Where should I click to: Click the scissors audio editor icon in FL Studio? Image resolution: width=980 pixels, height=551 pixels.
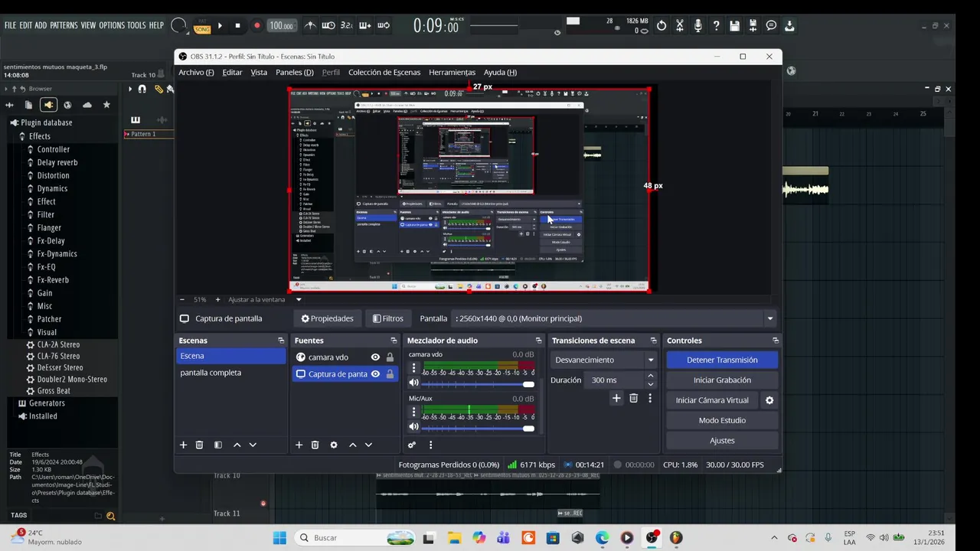(x=679, y=25)
